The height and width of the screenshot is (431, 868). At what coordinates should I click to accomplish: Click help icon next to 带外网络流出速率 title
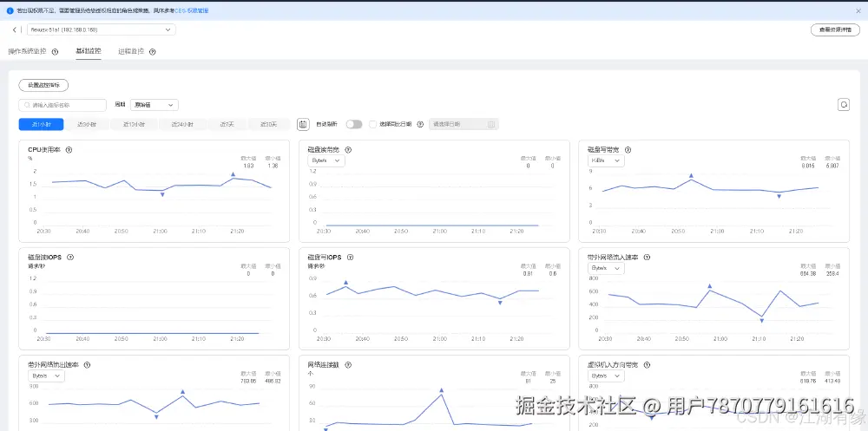coord(87,365)
